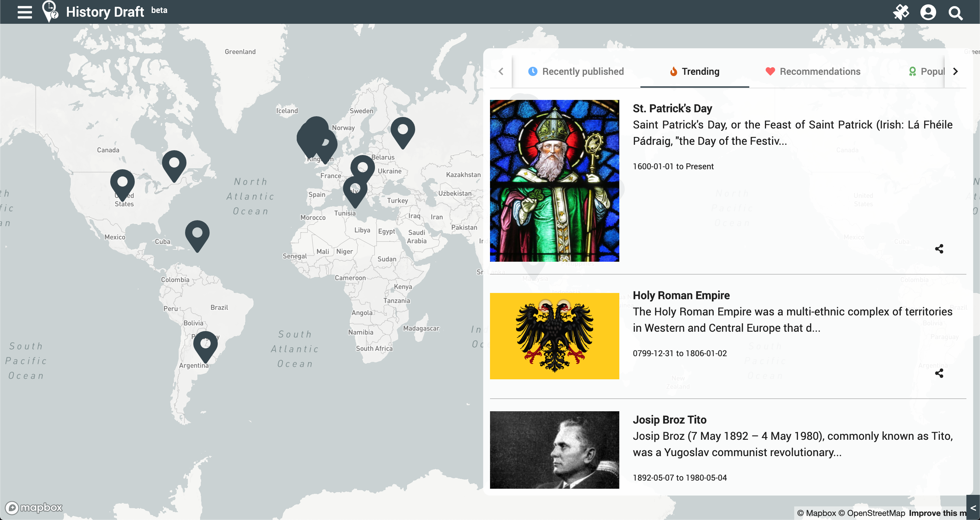
Task: Click the search magnifier icon
Action: (x=955, y=13)
